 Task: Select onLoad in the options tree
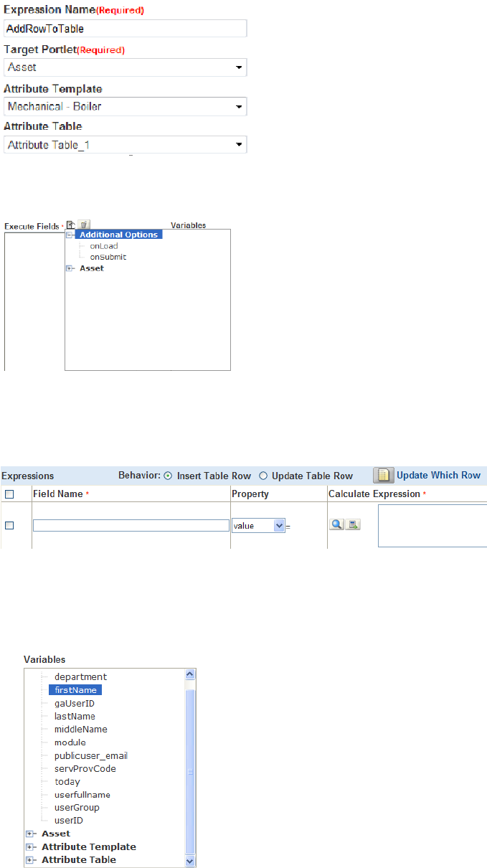point(103,246)
